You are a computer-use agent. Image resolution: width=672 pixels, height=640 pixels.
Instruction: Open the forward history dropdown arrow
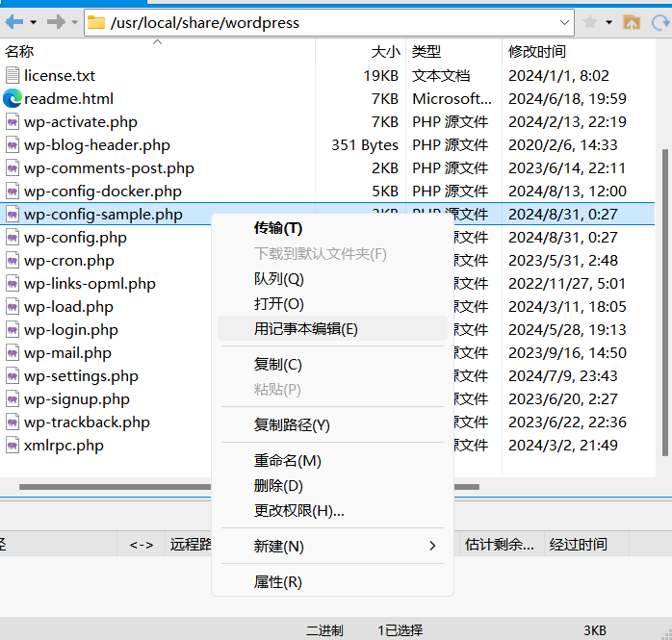74,22
